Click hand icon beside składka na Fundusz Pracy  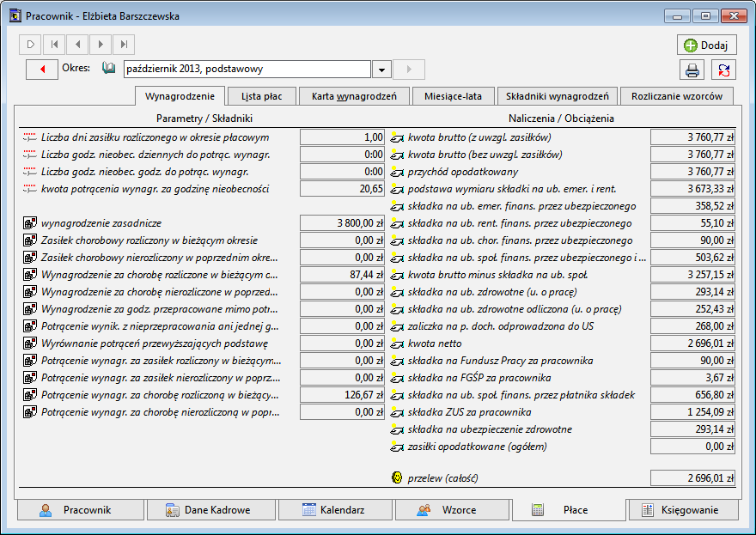pyautogui.click(x=396, y=361)
